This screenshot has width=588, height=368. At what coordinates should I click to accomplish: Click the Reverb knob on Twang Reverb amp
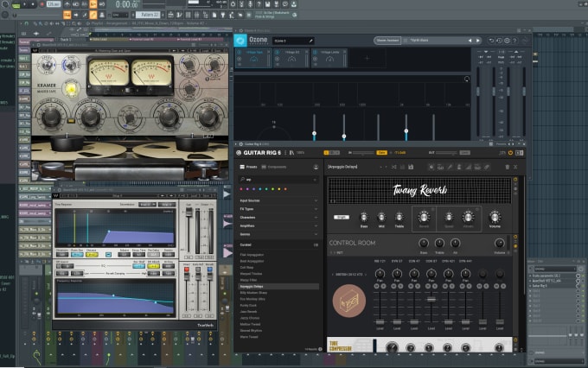(424, 217)
